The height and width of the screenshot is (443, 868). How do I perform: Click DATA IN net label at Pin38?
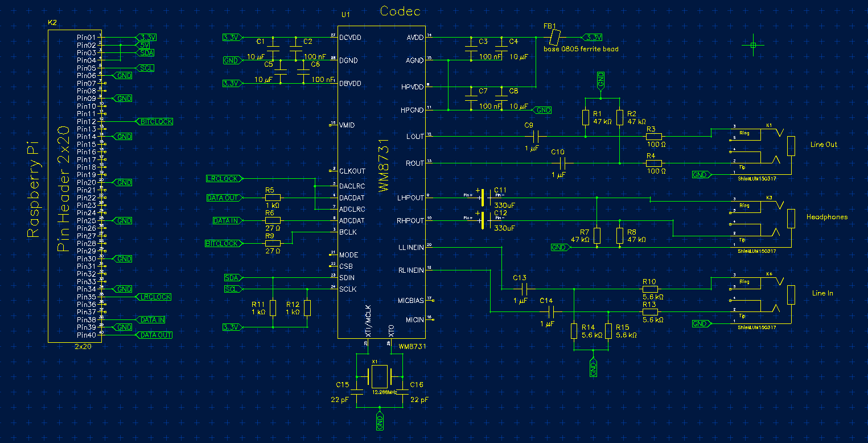[x=150, y=320]
